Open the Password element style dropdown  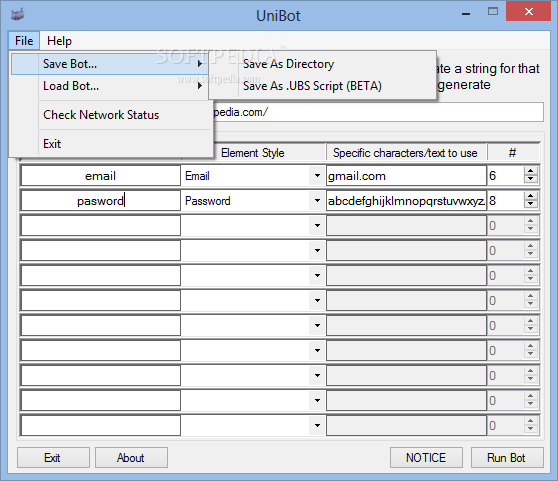(317, 201)
